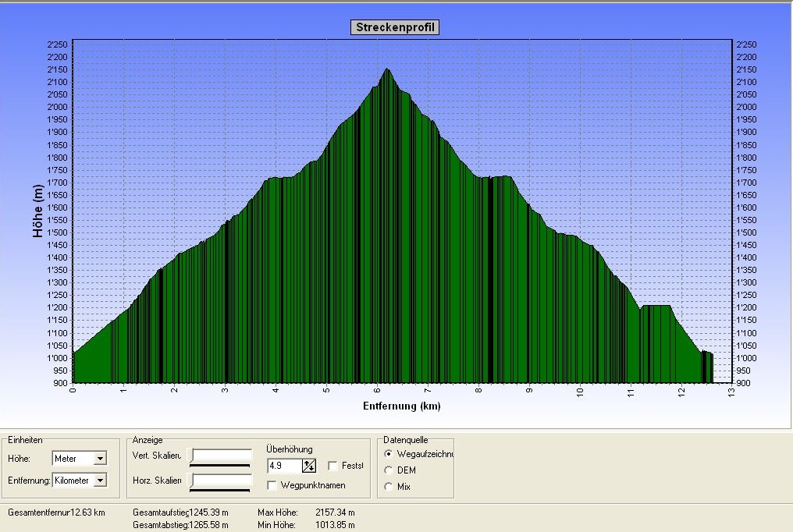Select the Wegaufzeichnung data source radio button
This screenshot has width=793, height=532.
389,454
